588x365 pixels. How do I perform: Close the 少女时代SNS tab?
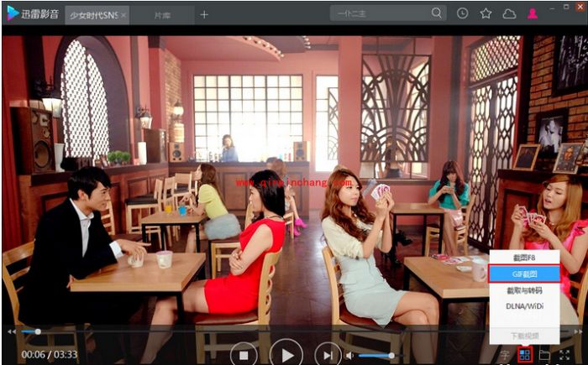pos(123,15)
